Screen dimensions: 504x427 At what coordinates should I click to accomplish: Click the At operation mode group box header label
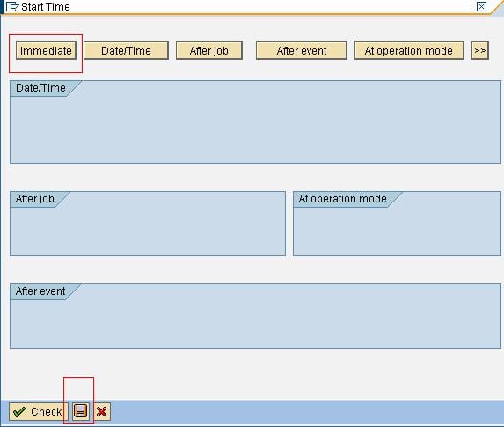click(x=343, y=199)
